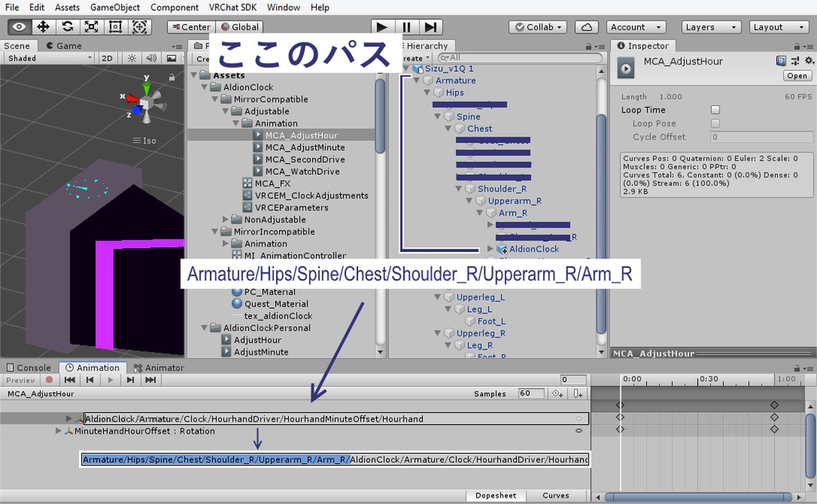This screenshot has width=817, height=504.
Task: Collapse the Armature hierarchy node
Action: (416, 81)
